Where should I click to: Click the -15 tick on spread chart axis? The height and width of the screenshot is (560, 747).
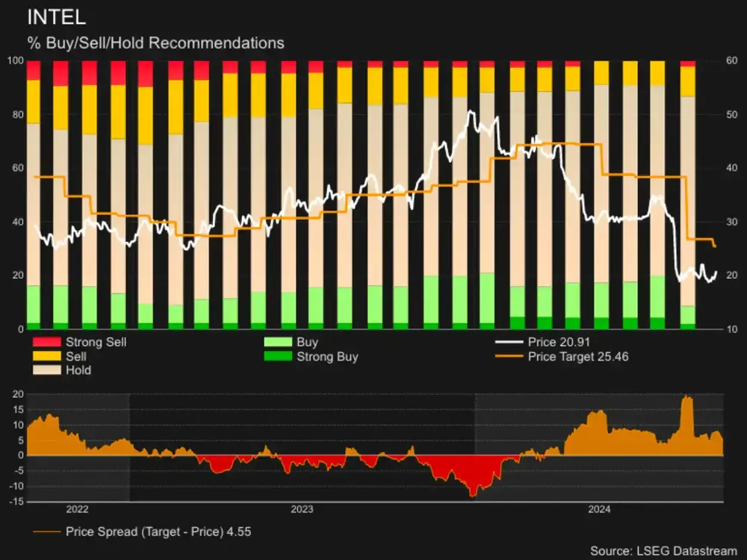16,502
